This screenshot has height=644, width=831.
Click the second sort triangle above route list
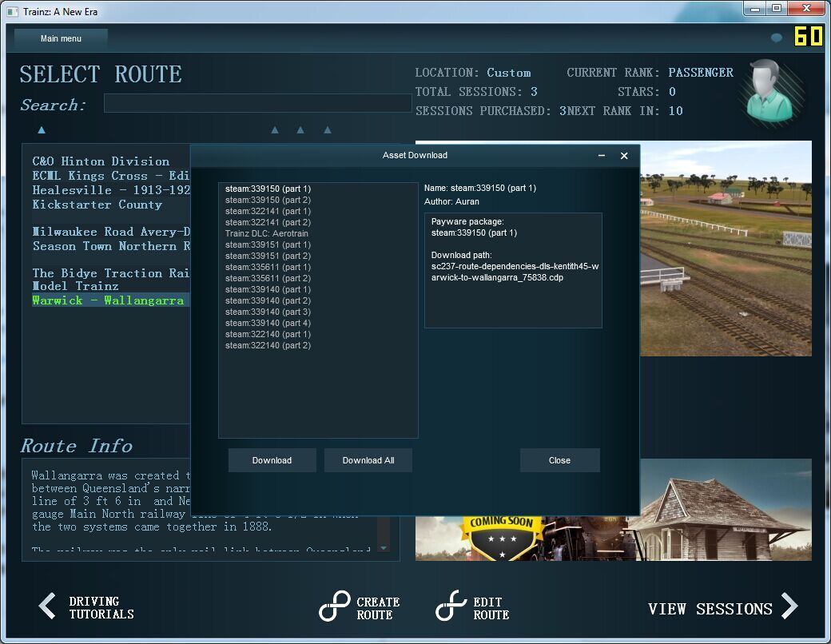point(275,129)
